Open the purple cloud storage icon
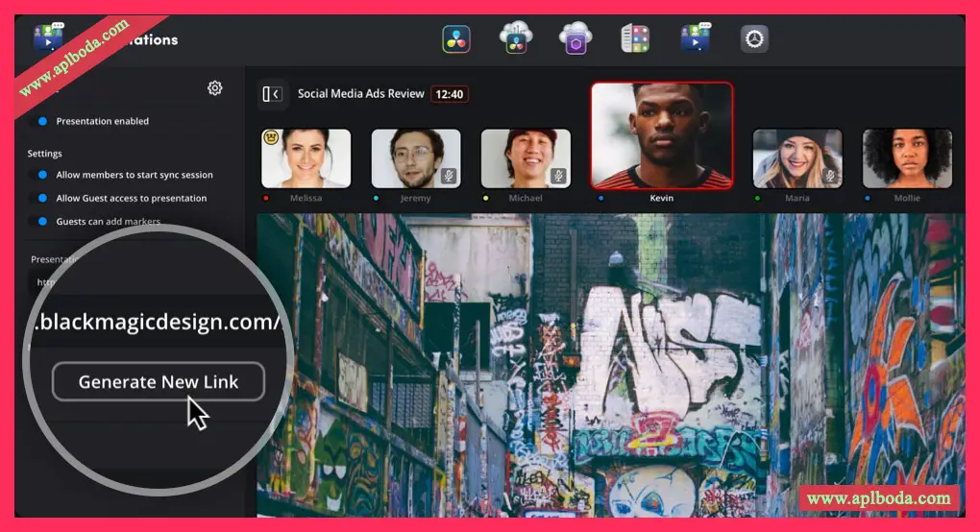Viewport: 980px width, 532px height. click(x=576, y=38)
